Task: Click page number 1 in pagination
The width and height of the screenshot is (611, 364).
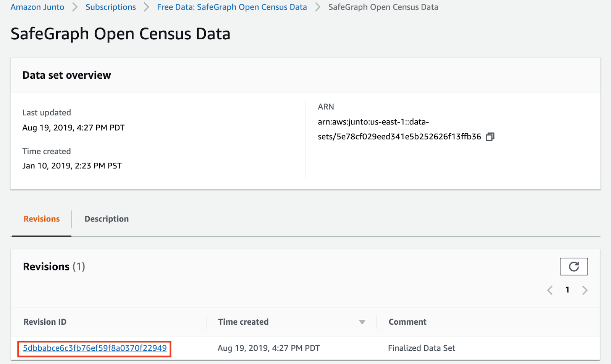Action: pos(567,290)
